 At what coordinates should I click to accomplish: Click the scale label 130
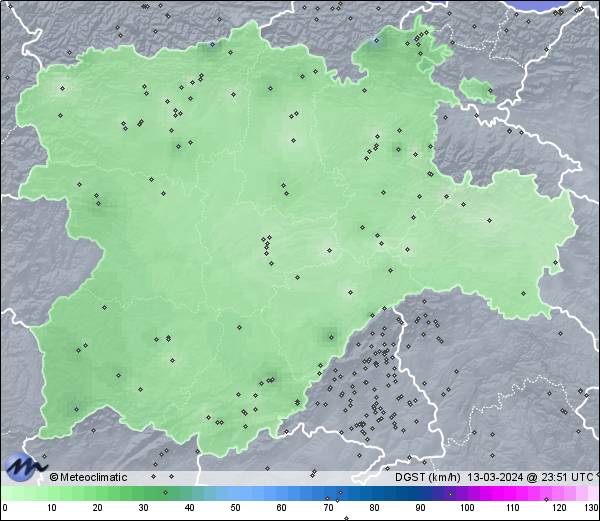click(592, 508)
